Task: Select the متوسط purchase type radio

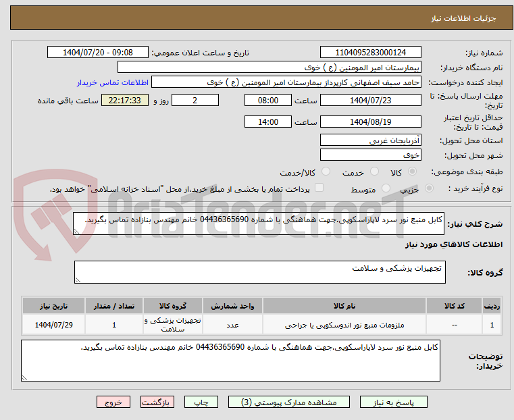Action: pyautogui.click(x=386, y=188)
